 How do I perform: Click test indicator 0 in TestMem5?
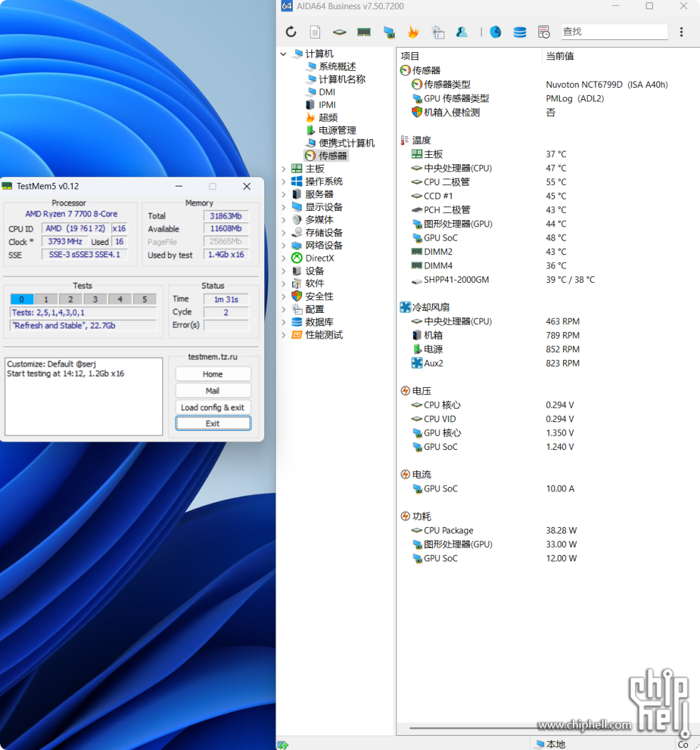click(x=21, y=299)
